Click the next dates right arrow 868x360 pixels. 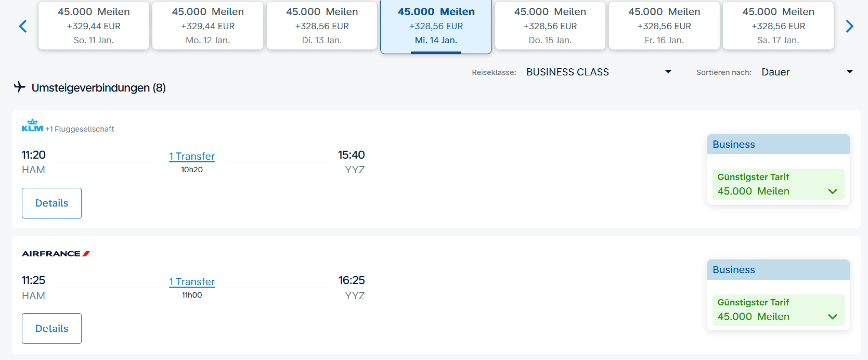(849, 26)
